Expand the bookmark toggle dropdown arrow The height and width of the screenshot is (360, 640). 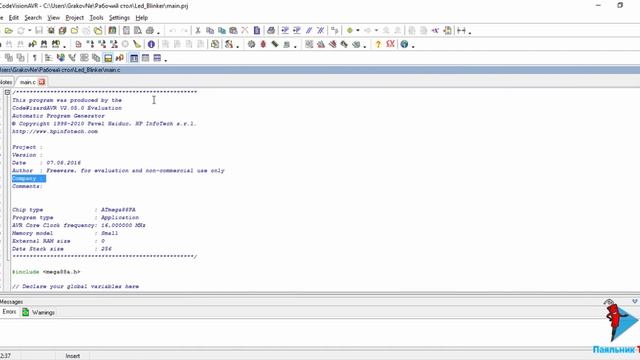(x=358, y=31)
